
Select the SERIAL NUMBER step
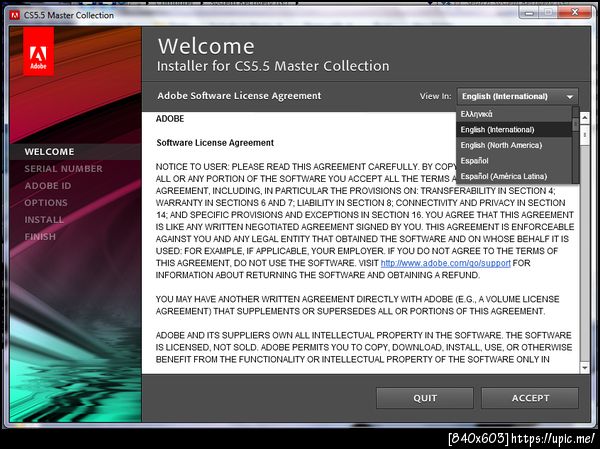click(64, 169)
